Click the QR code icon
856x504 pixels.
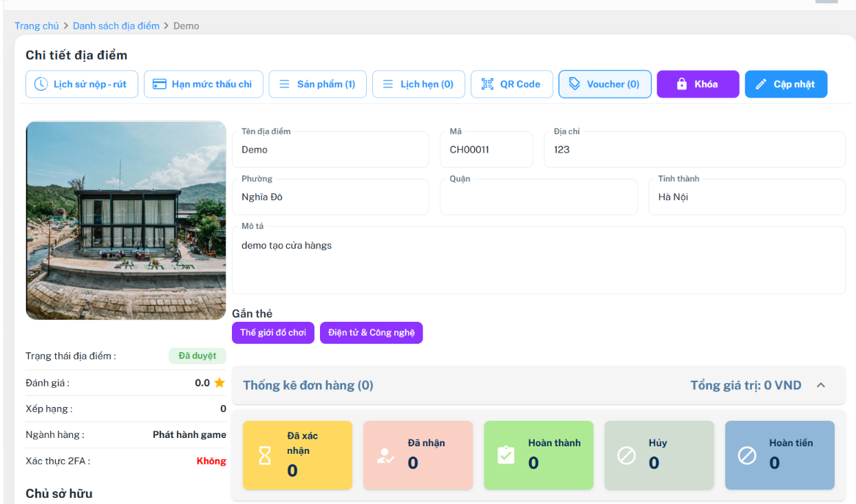pos(487,84)
